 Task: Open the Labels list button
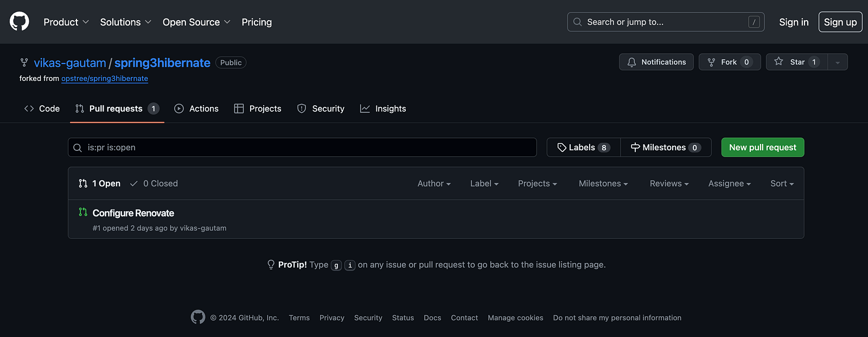[584, 148]
